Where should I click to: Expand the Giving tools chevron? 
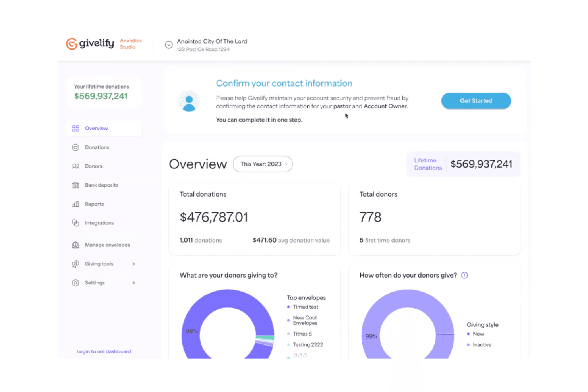[133, 264]
